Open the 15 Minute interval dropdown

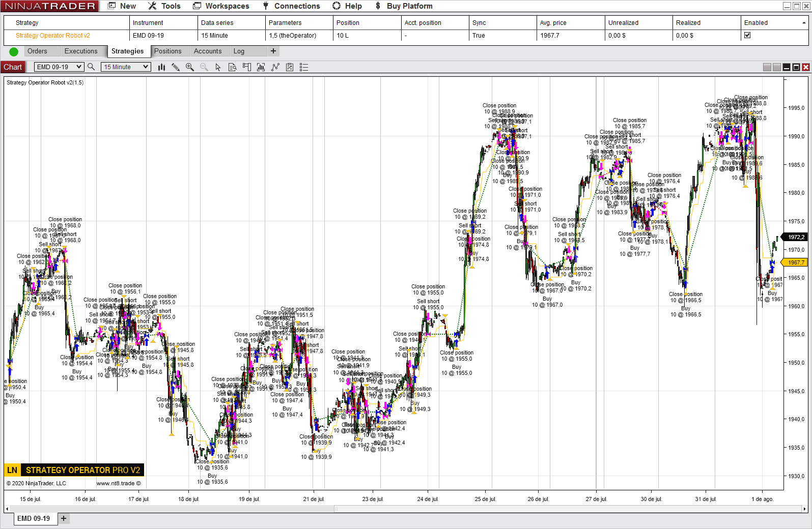coord(126,67)
